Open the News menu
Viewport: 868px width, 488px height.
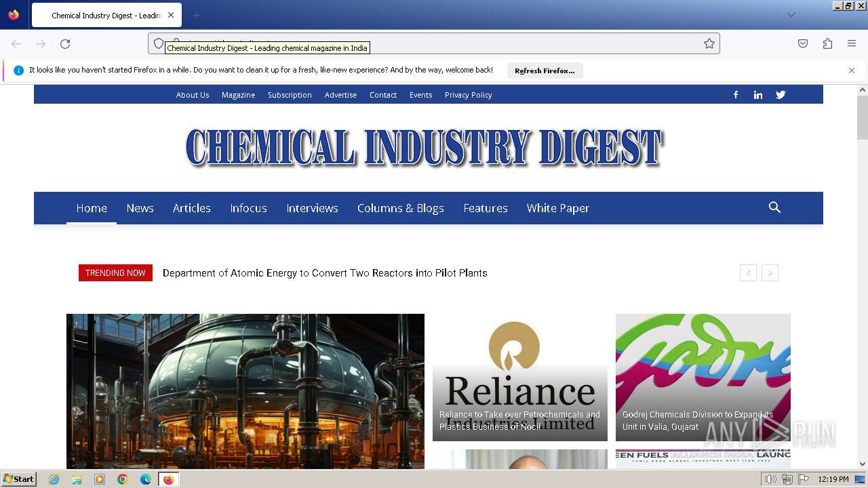140,208
